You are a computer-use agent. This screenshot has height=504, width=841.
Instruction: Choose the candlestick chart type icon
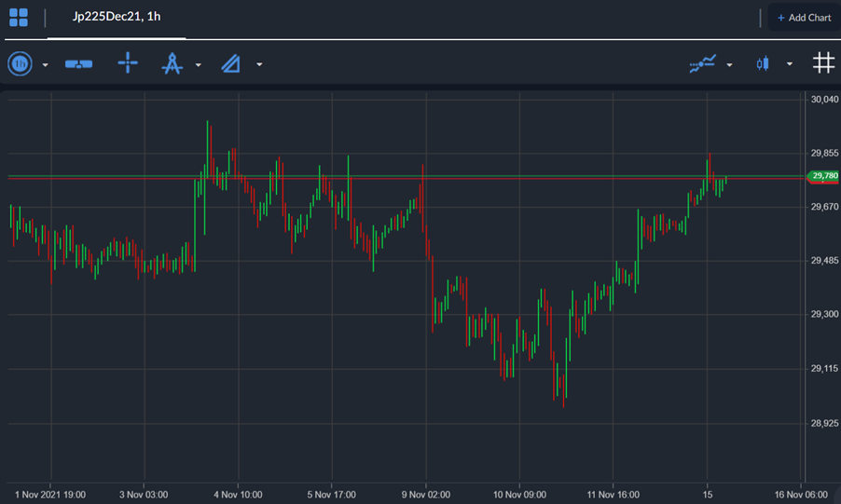pos(763,63)
